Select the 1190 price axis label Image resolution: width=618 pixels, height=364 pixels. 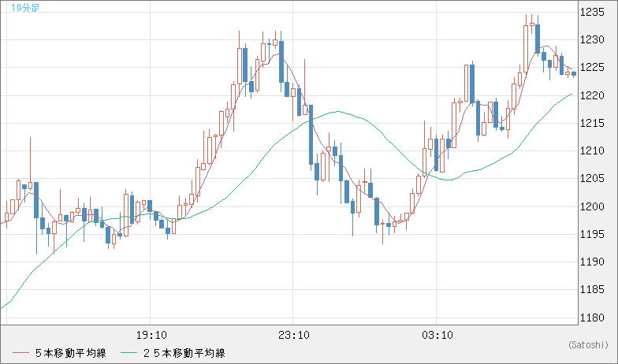point(592,262)
